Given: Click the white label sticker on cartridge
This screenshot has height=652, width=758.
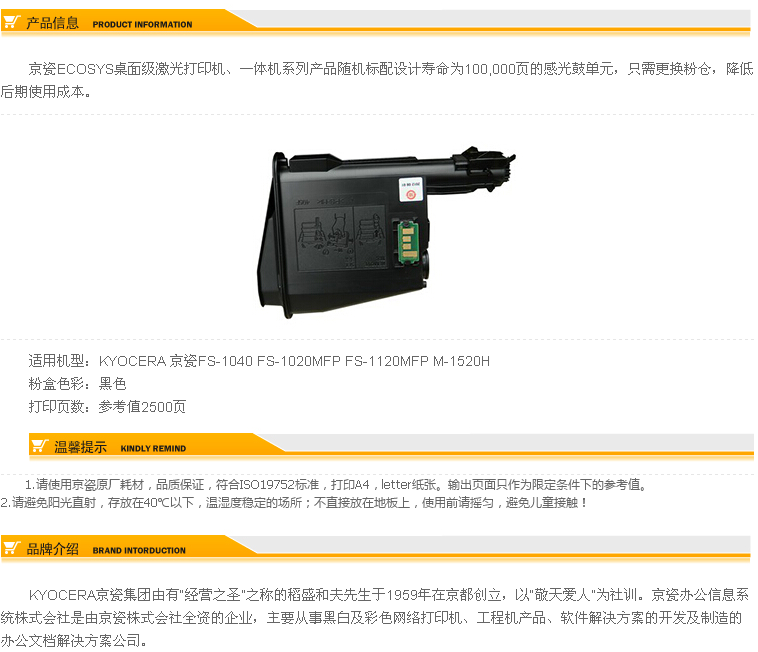Looking at the screenshot, I should [x=411, y=189].
